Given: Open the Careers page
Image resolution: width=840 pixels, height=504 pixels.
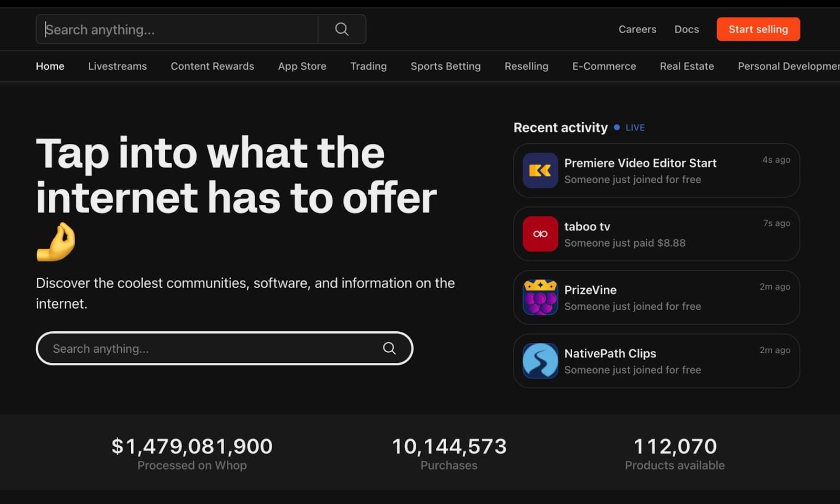Looking at the screenshot, I should click(637, 29).
